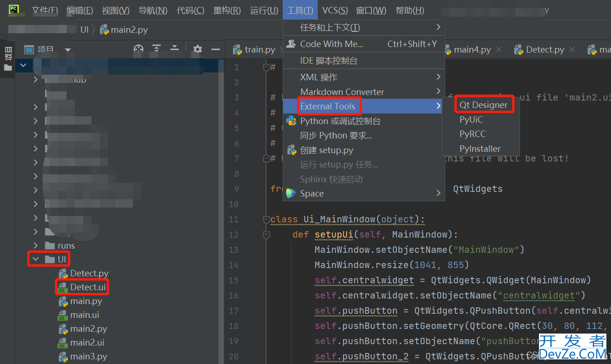Viewport: 611px width, 364px height.
Task: Click the setupUi method name in the editor
Action: [x=334, y=234]
